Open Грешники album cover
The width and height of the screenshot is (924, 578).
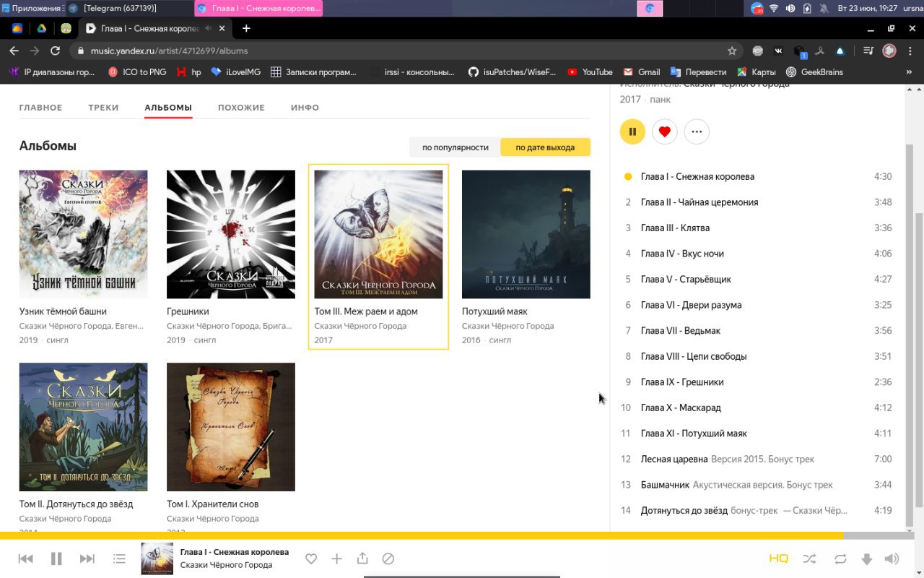[x=231, y=234]
